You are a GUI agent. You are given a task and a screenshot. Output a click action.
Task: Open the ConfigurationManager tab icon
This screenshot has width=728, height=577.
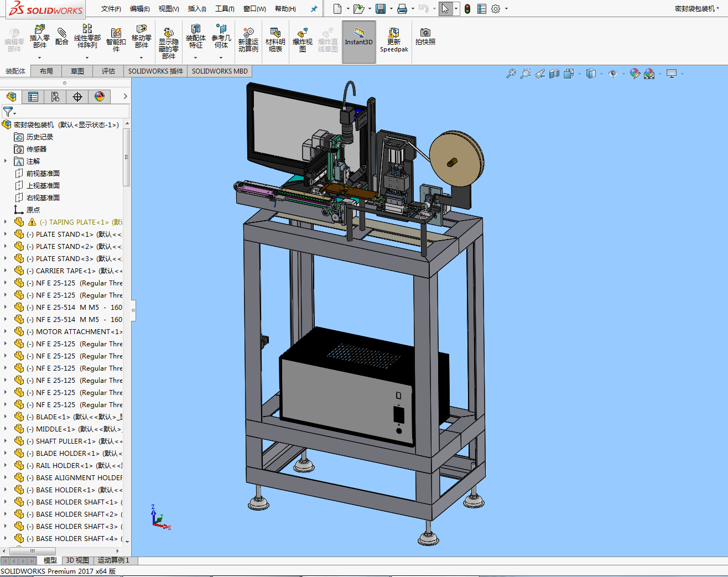[55, 97]
